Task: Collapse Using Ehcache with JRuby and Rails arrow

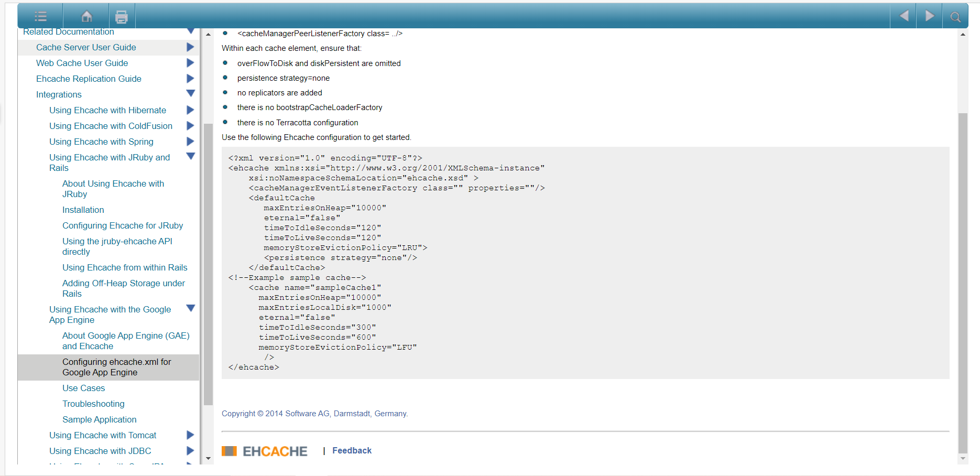Action: (x=190, y=156)
